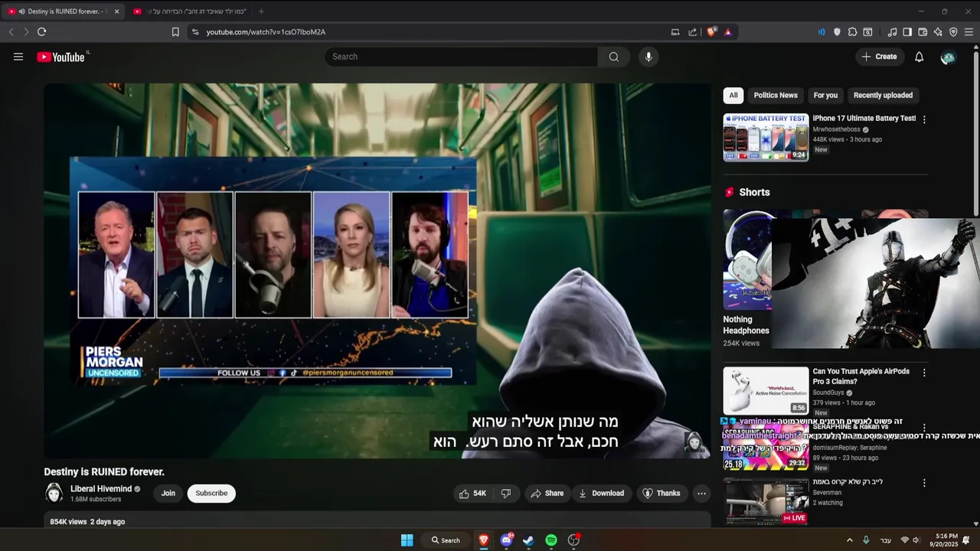Reload the page in the browser

coord(41,32)
